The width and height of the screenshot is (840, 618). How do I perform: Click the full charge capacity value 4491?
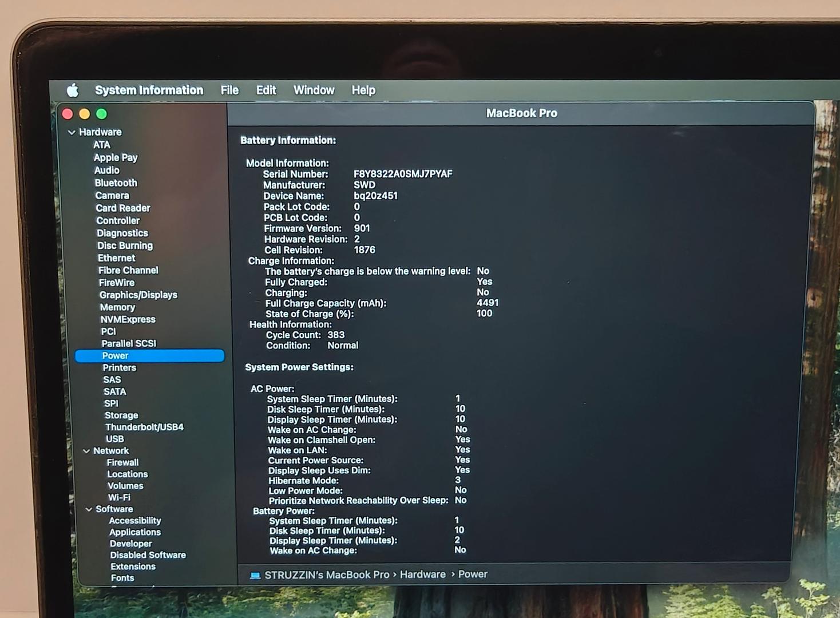488,303
